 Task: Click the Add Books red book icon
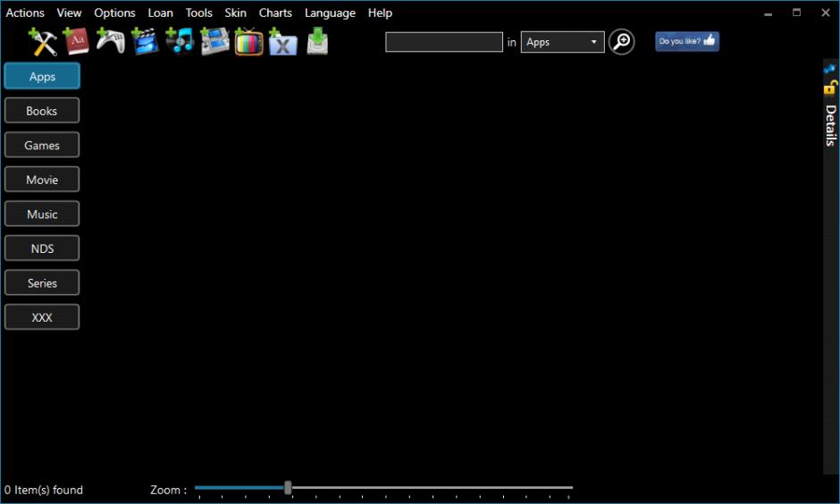pyautogui.click(x=76, y=42)
